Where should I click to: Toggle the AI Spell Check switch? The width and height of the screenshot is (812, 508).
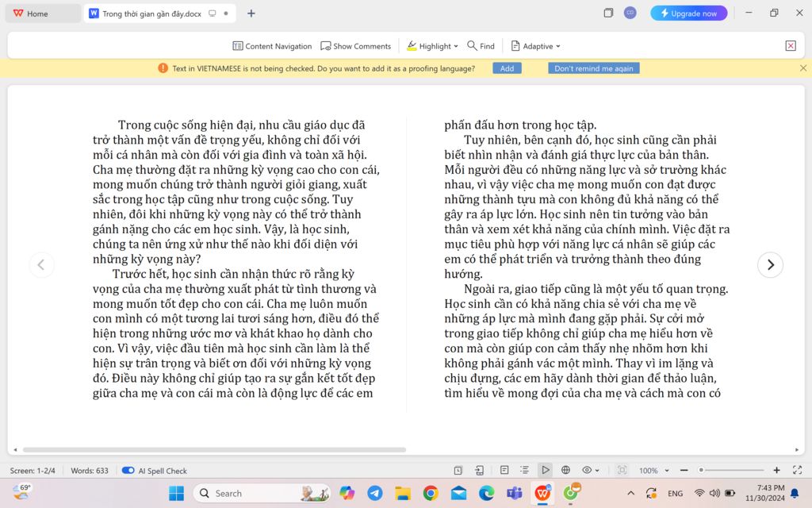(128, 471)
